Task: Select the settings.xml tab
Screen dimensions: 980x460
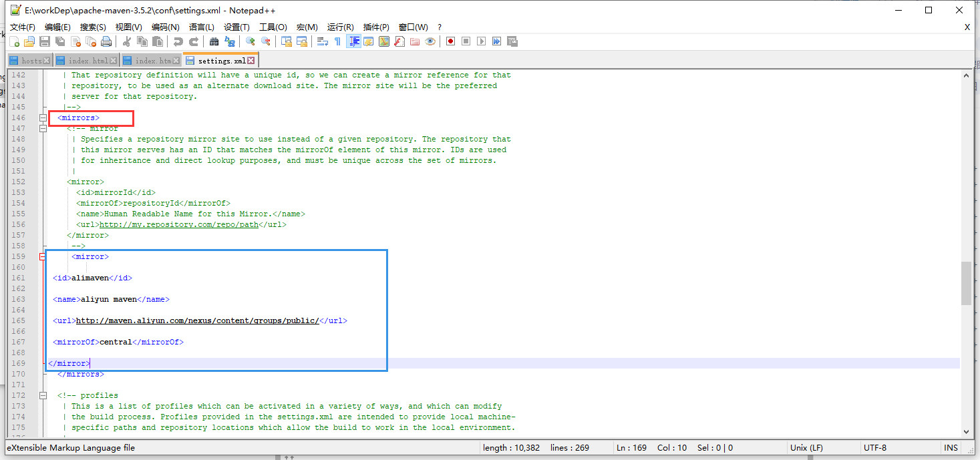Action: pos(220,61)
